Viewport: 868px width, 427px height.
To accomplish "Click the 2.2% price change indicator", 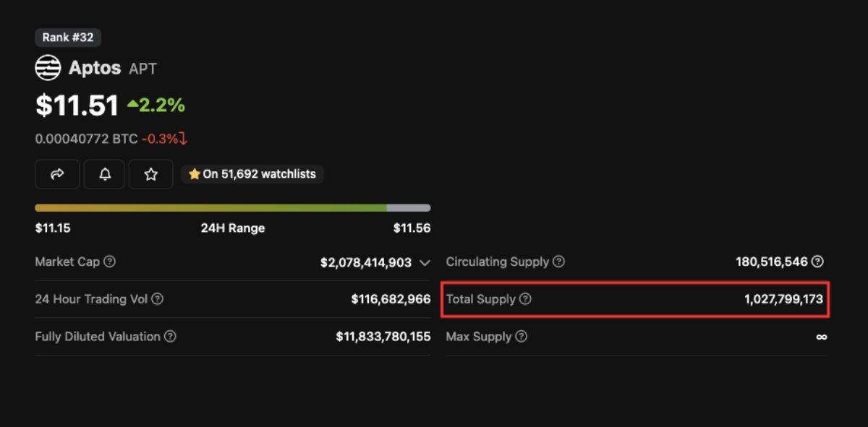I will [156, 105].
